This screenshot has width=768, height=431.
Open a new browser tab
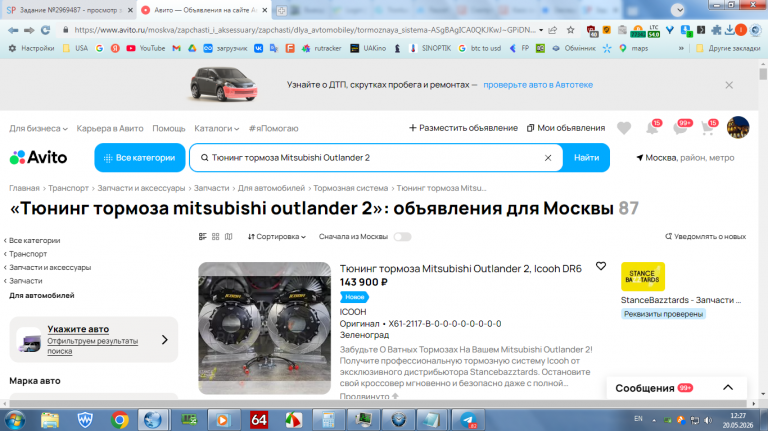pyautogui.click(x=281, y=10)
